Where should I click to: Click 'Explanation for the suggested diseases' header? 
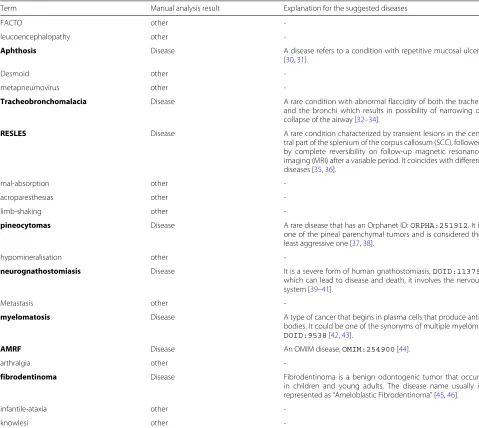[345, 8]
